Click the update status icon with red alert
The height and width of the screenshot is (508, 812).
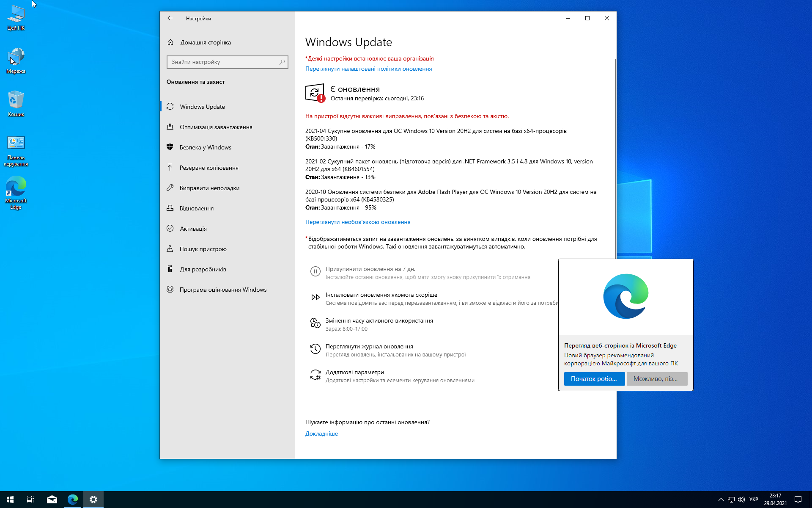point(315,93)
